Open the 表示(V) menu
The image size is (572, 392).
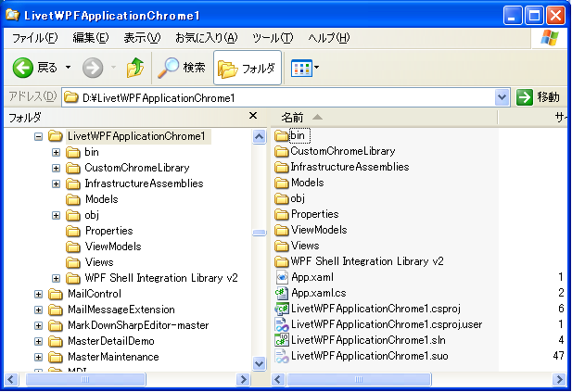click(142, 38)
